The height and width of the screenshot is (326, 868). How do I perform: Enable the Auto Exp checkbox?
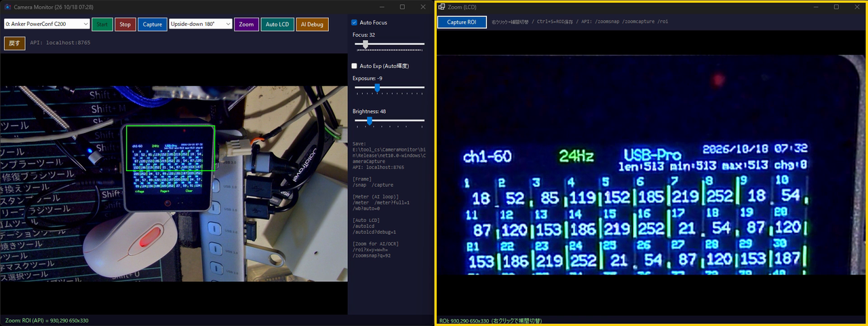pos(354,66)
